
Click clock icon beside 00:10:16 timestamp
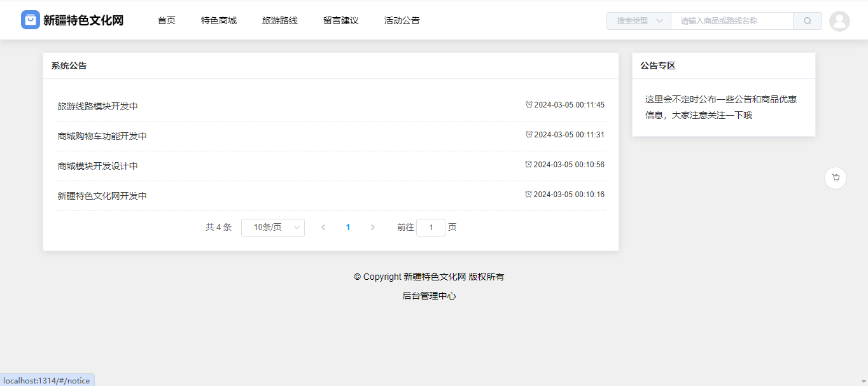(528, 195)
